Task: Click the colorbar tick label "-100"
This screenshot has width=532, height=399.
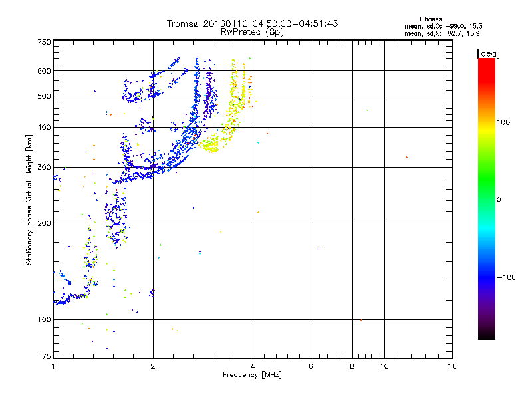Action: [x=506, y=277]
